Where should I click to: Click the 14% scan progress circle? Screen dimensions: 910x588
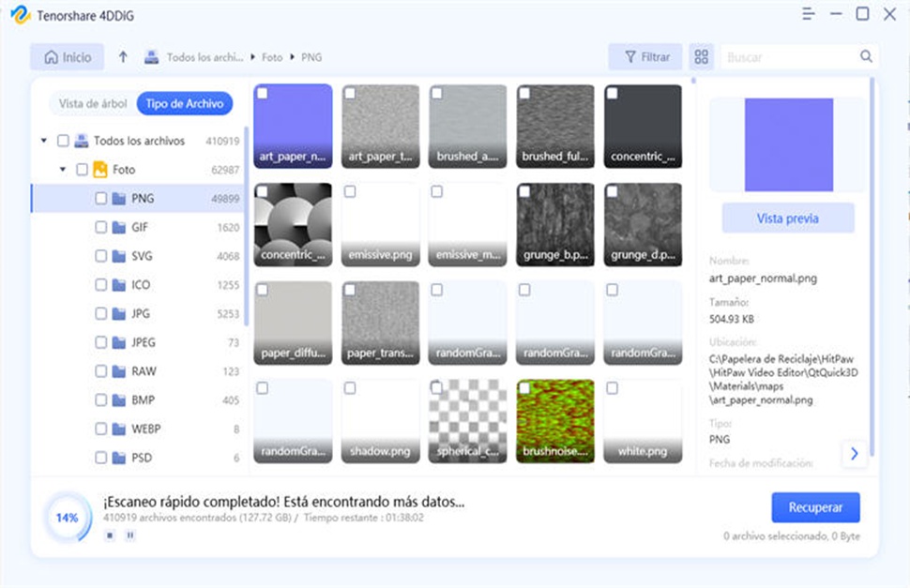click(67, 518)
